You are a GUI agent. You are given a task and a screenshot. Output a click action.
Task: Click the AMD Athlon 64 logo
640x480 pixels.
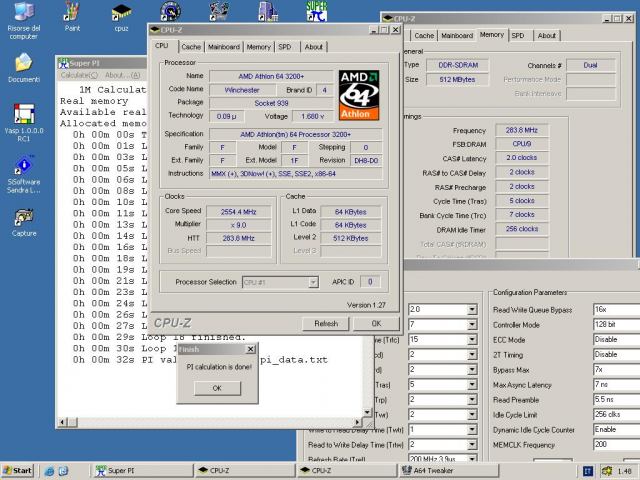tap(359, 95)
